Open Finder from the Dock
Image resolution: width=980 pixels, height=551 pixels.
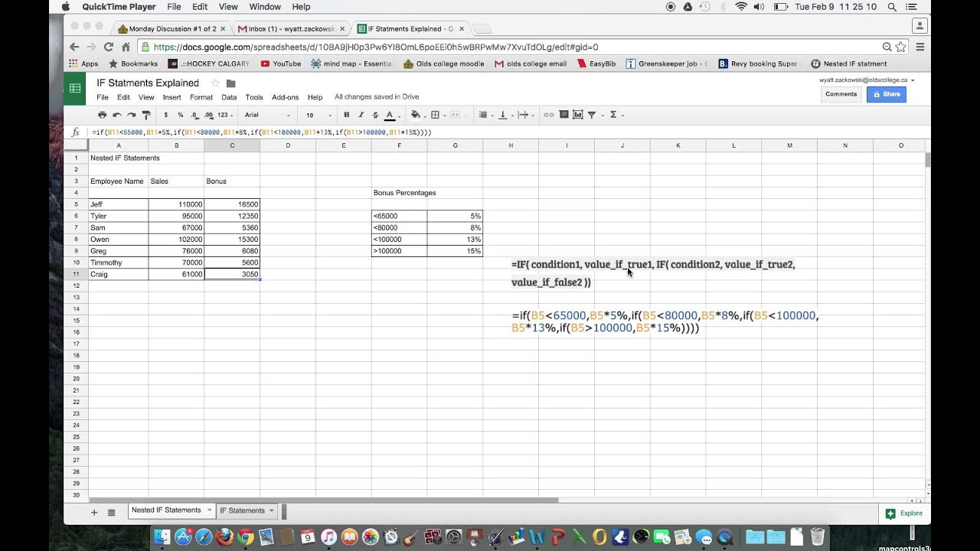pos(162,537)
